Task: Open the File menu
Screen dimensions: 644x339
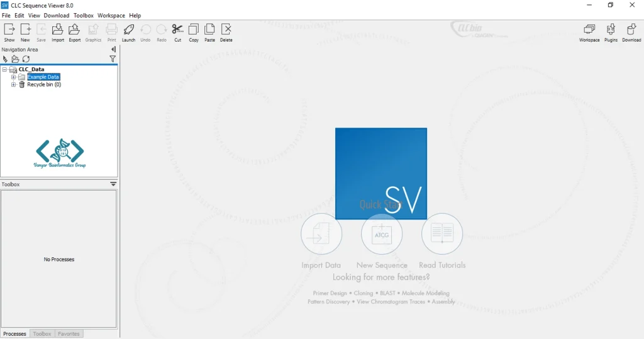Action: (x=6, y=16)
